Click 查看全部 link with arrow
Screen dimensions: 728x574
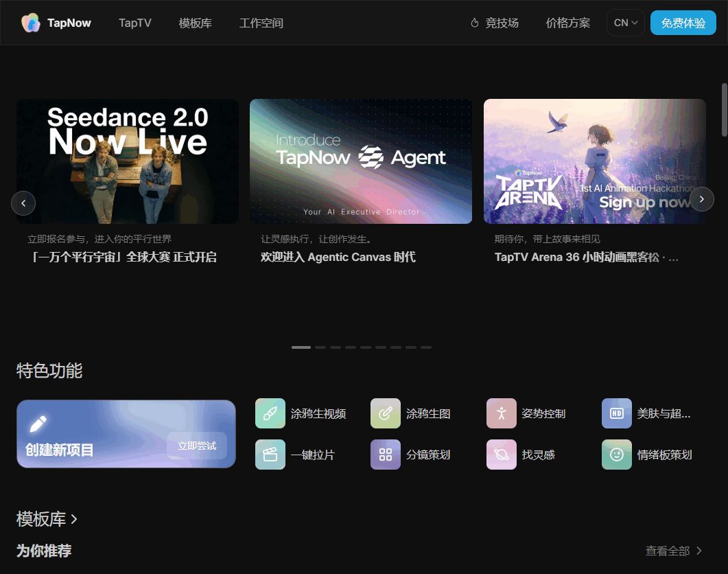pyautogui.click(x=674, y=551)
